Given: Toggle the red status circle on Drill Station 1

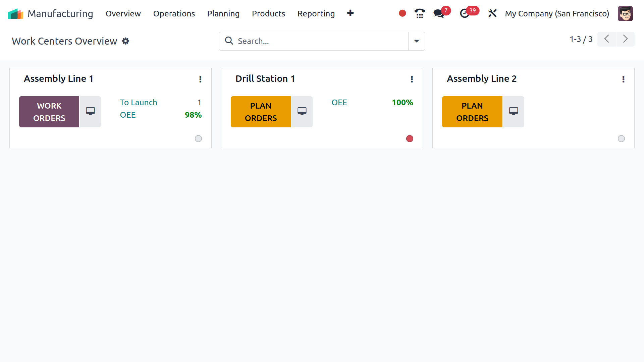Looking at the screenshot, I should [410, 138].
